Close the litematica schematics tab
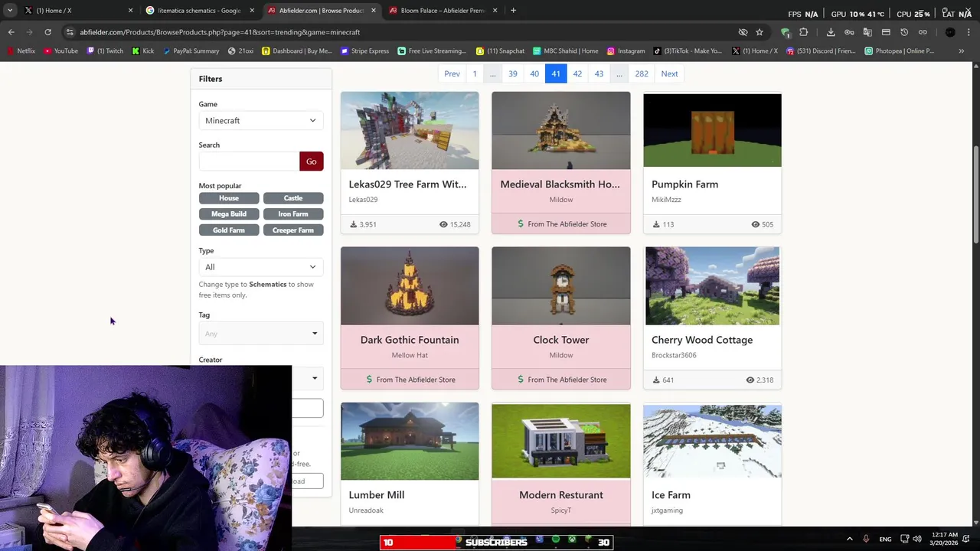The image size is (980, 551). tap(252, 11)
